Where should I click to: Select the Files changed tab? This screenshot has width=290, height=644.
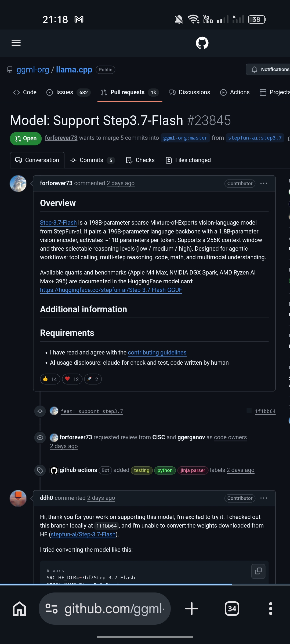click(188, 160)
